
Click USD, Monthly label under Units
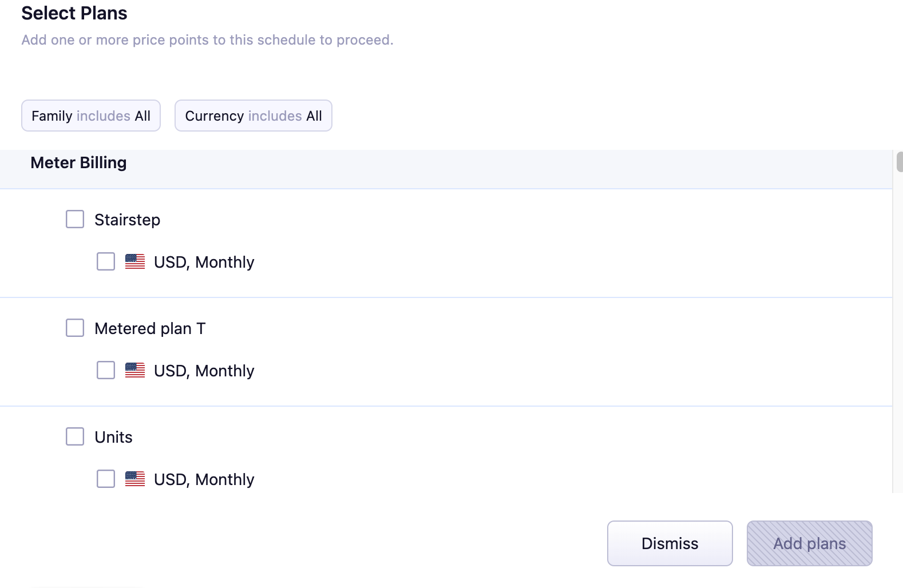204,479
